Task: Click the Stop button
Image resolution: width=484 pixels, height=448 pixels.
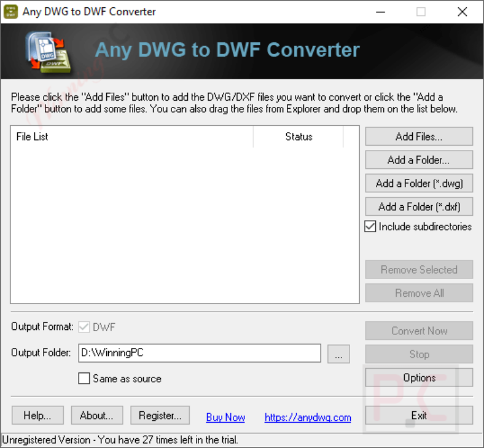Action: (x=419, y=354)
